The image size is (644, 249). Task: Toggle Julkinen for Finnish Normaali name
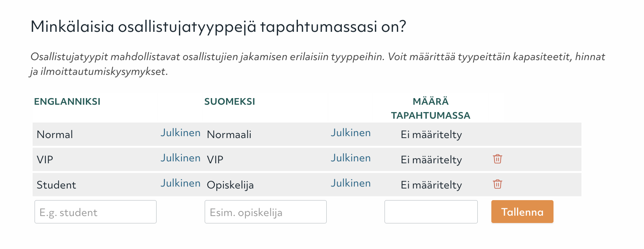pyautogui.click(x=351, y=133)
